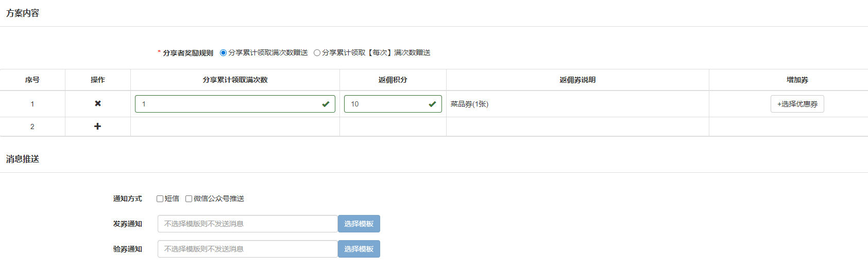
Task: Click the 验券通知 template text field
Action: (x=247, y=249)
